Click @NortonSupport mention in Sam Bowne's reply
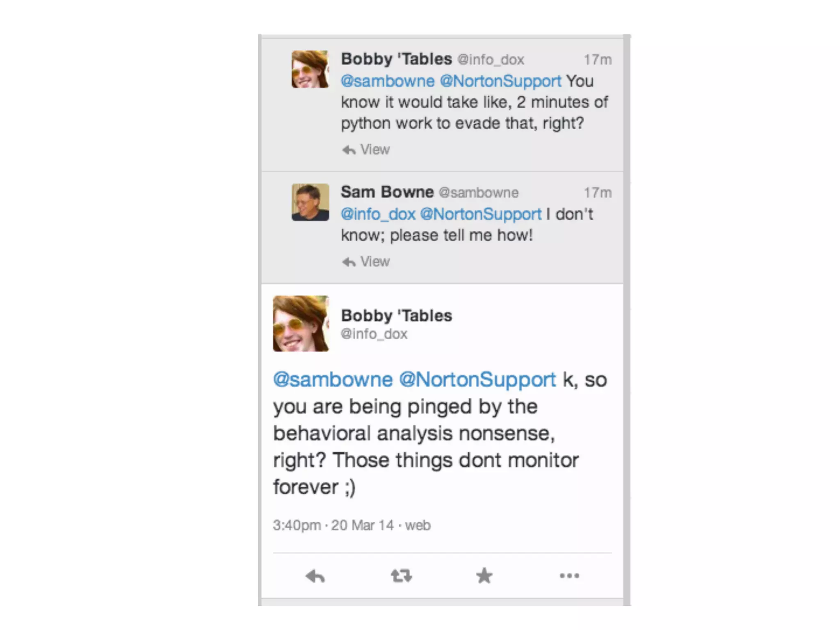 click(481, 214)
